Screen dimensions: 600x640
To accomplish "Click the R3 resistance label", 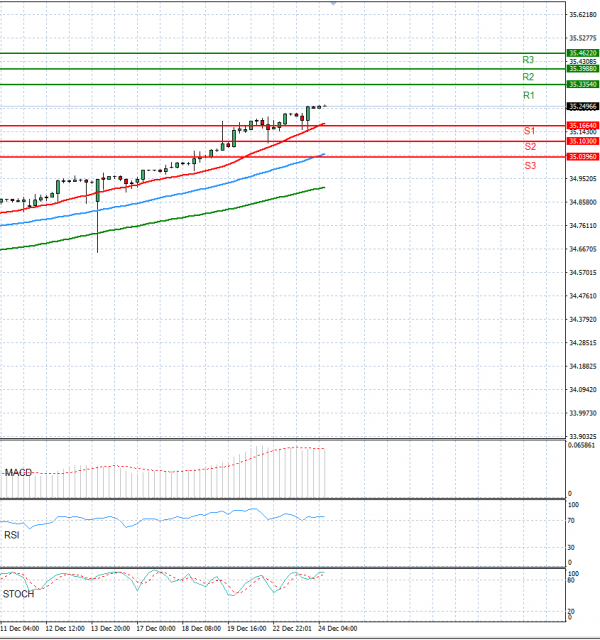I will click(528, 60).
